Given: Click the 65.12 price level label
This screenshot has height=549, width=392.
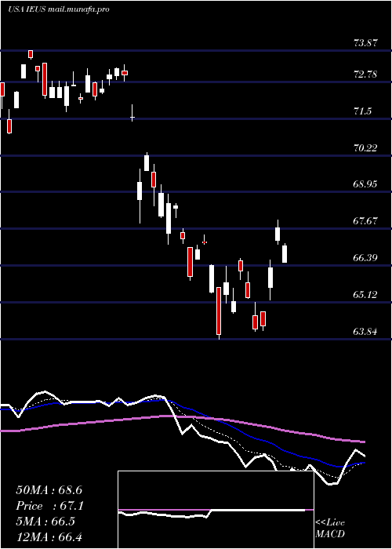Looking at the screenshot, I should tap(365, 295).
